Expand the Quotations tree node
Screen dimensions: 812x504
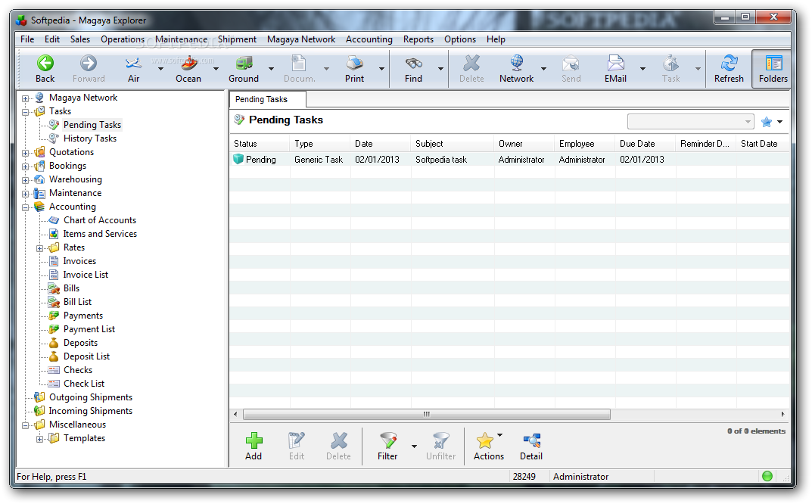(x=26, y=153)
